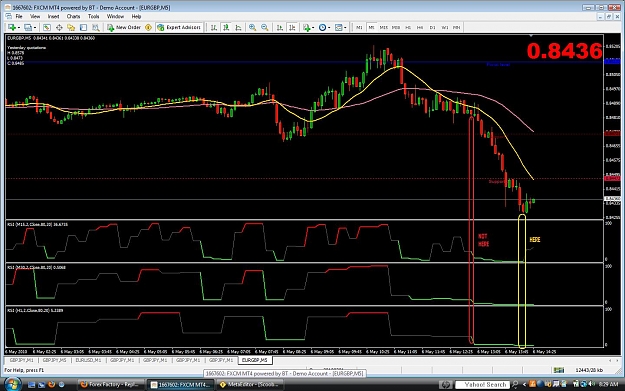
Task: Click the HP logo on taskbar
Action: click(x=445, y=385)
